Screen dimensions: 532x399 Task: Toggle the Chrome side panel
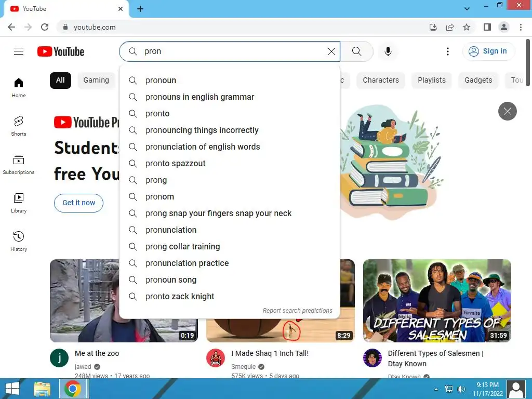tap(487, 27)
